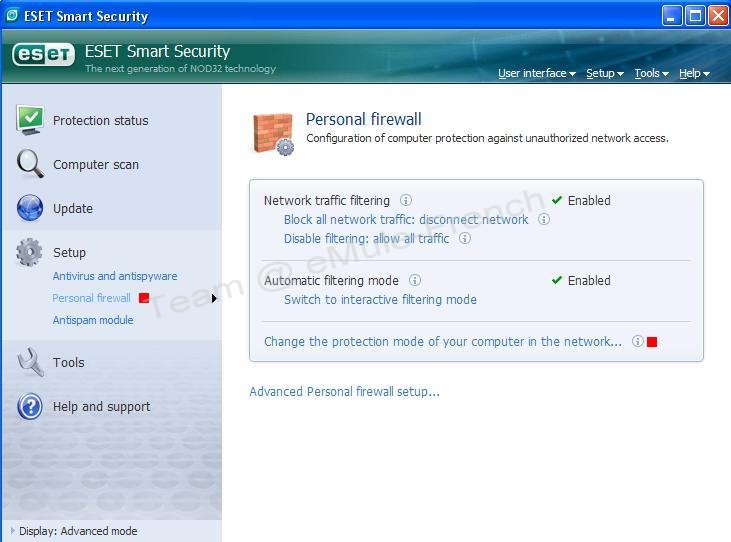
Task: Click the Update globe icon
Action: pyautogui.click(x=30, y=208)
